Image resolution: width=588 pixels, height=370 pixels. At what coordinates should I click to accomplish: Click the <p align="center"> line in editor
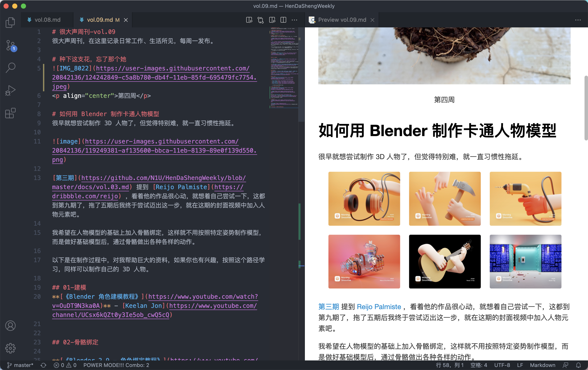(101, 96)
